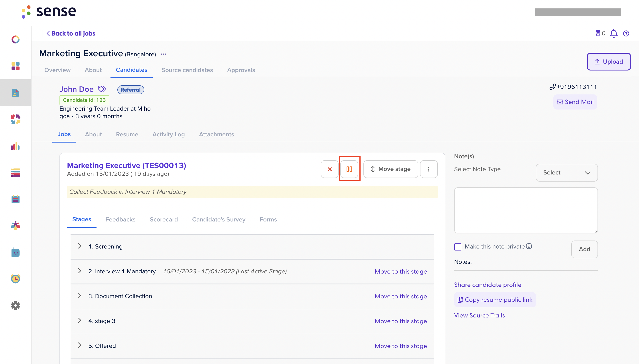Image resolution: width=639 pixels, height=364 pixels.
Task: Open the Source candidates tab
Action: (187, 70)
